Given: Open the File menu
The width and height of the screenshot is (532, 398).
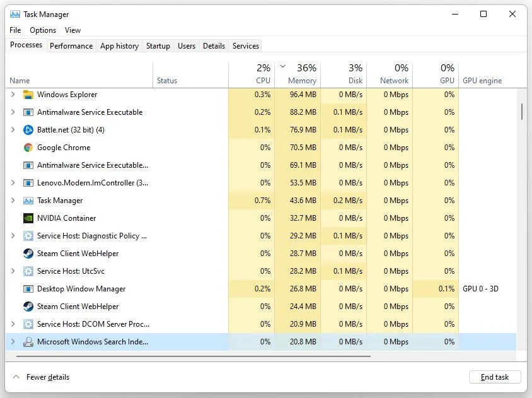Looking at the screenshot, I should pos(15,30).
